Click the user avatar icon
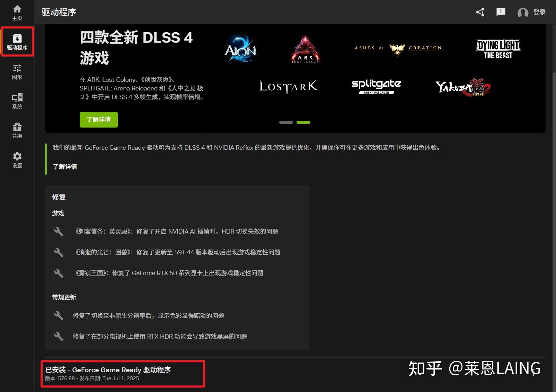Screen dimensions: 556x392 [523, 12]
